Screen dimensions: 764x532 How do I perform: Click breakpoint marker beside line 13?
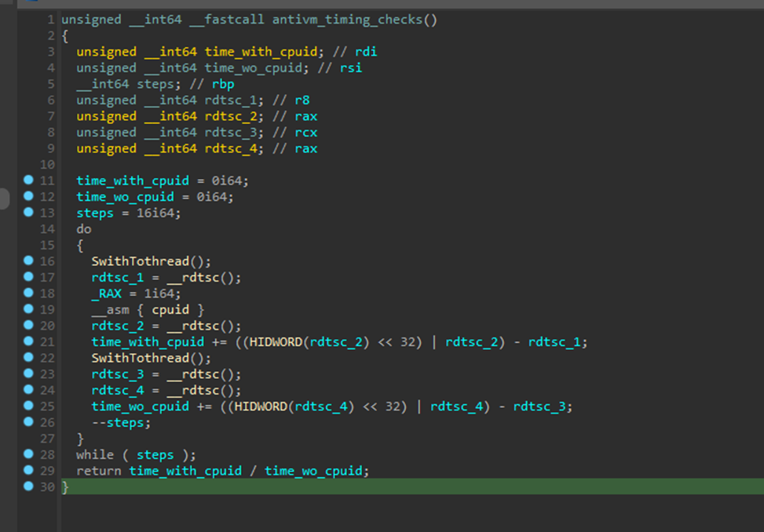click(x=28, y=212)
